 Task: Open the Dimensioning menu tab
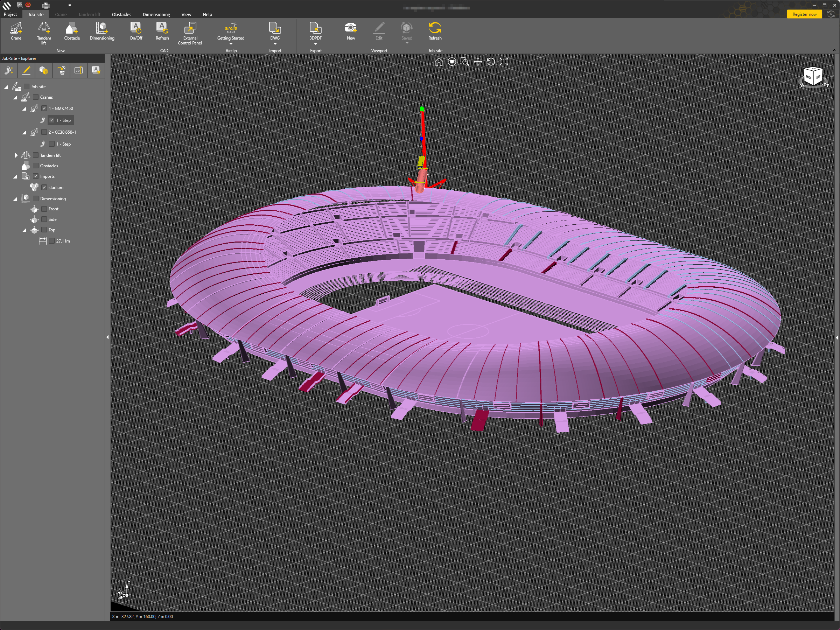pos(156,14)
